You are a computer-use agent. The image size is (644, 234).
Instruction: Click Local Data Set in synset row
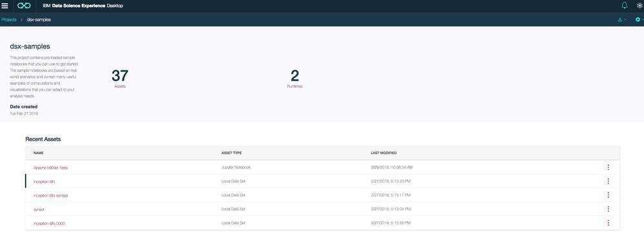click(x=233, y=210)
